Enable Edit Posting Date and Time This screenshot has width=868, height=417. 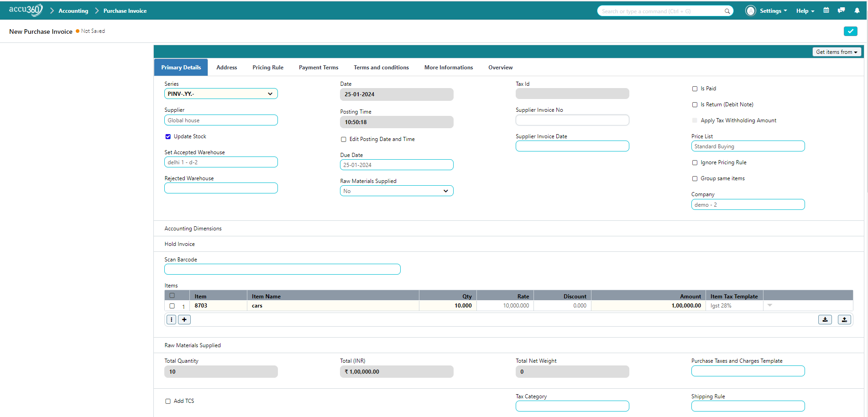pyautogui.click(x=344, y=139)
